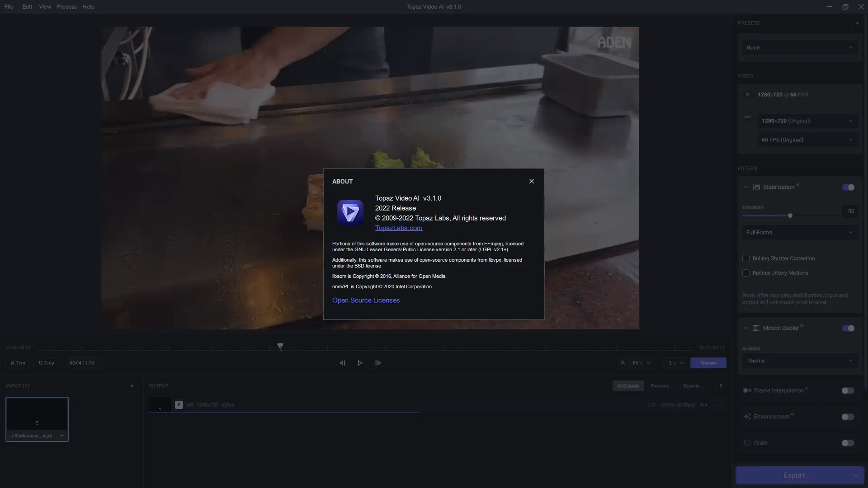Click the Crop tool
Image resolution: width=868 pixels, height=488 pixels.
click(x=46, y=363)
